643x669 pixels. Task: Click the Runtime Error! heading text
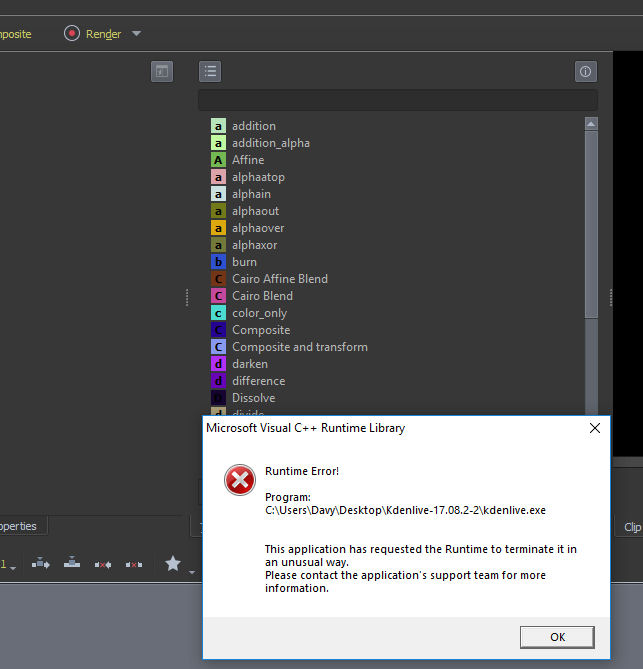pos(302,471)
